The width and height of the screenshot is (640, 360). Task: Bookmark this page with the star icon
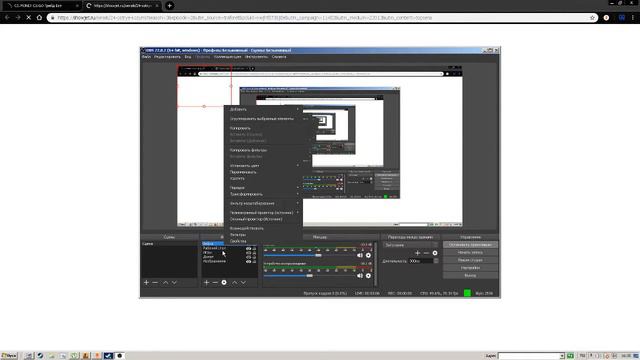[x=592, y=18]
